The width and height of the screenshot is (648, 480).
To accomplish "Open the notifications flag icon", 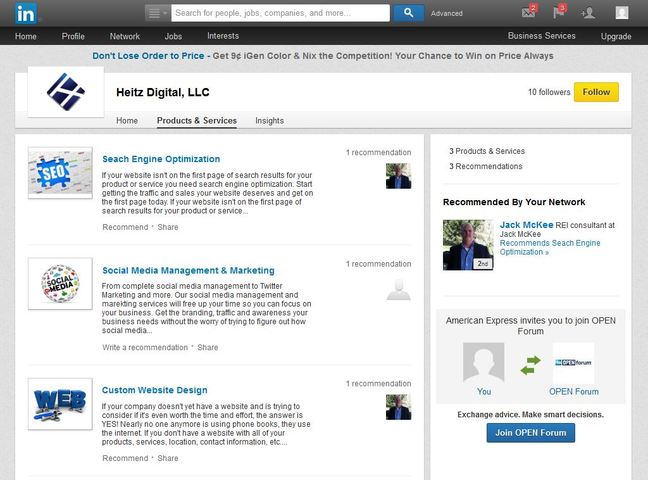I will point(559,12).
